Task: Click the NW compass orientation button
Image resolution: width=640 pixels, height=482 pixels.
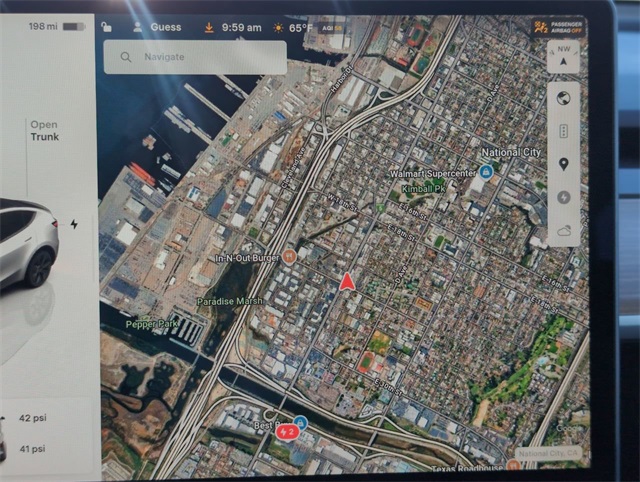Action: click(x=563, y=57)
